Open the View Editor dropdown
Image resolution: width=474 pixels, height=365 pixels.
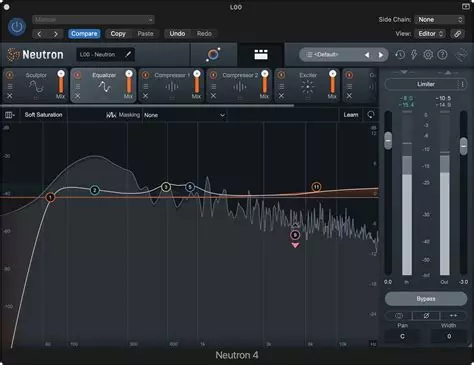430,34
